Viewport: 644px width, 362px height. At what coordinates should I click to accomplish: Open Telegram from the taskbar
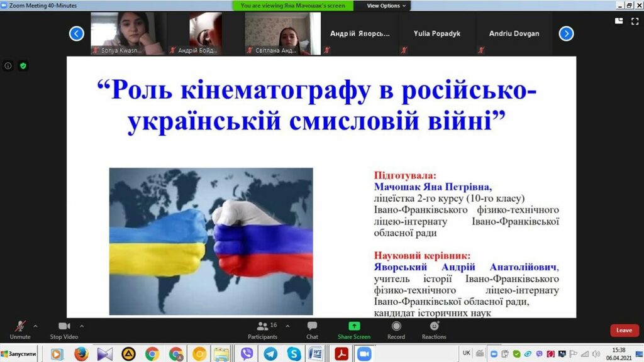tap(270, 354)
